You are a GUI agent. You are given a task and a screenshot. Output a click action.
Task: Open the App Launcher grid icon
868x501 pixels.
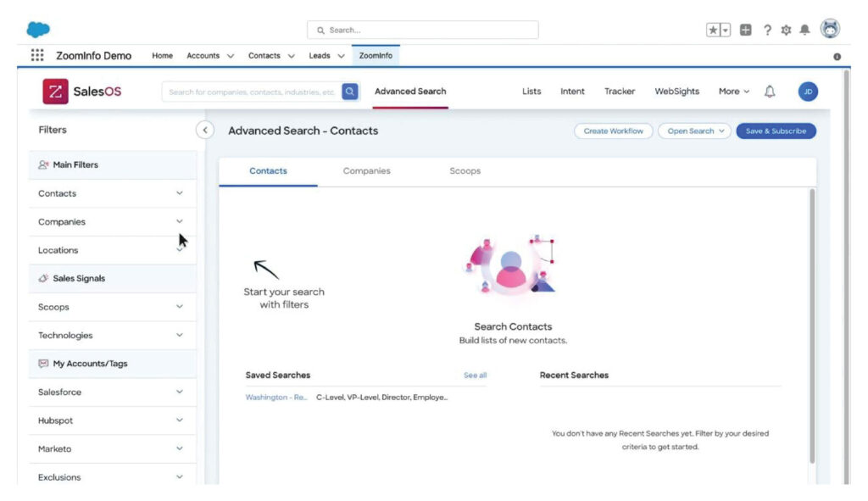pyautogui.click(x=37, y=55)
